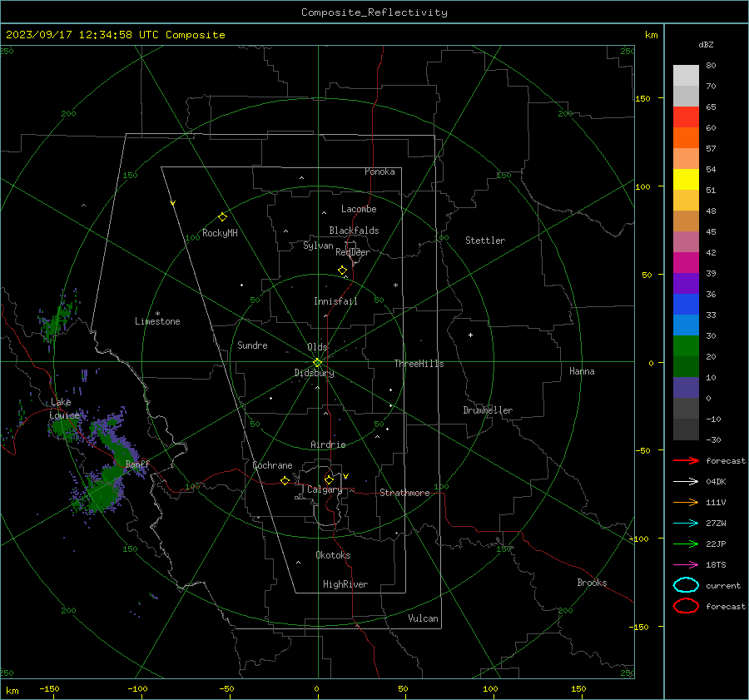Click the Olds label
The image size is (749, 700).
point(317,347)
